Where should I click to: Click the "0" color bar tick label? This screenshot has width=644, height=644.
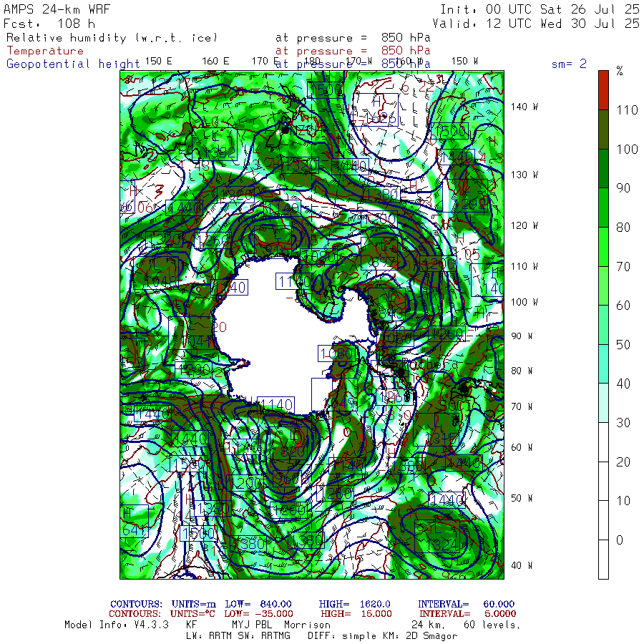point(620,540)
